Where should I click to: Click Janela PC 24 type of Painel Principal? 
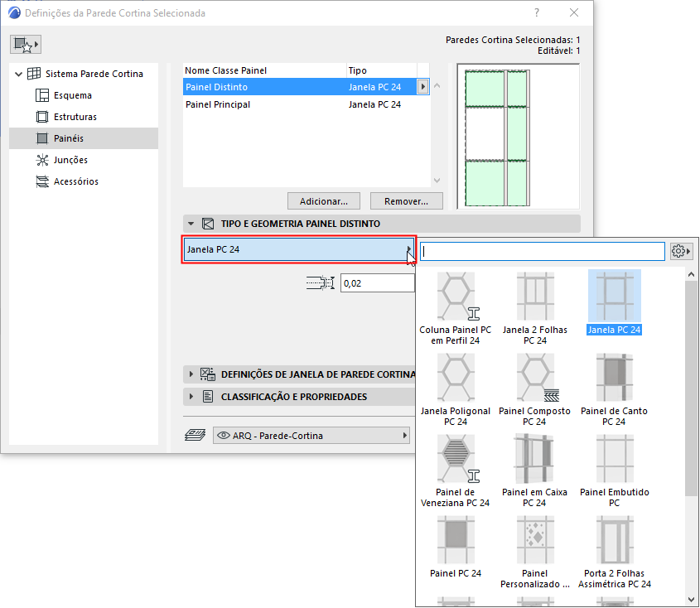click(374, 104)
